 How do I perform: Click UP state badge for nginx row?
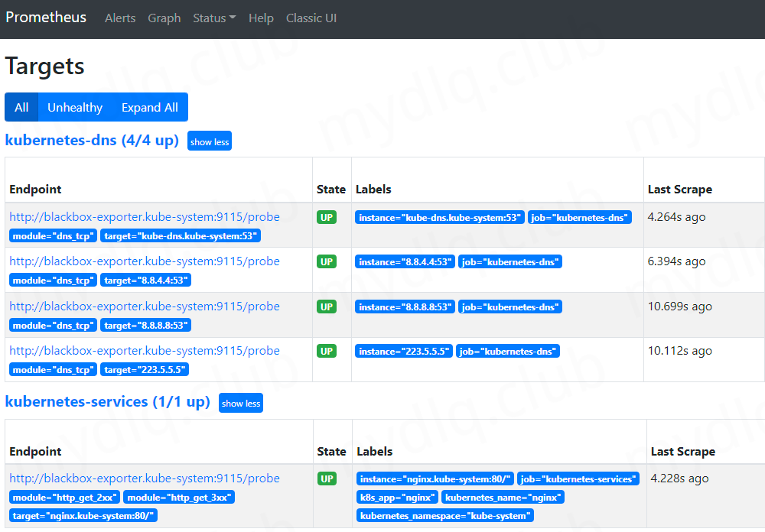327,478
